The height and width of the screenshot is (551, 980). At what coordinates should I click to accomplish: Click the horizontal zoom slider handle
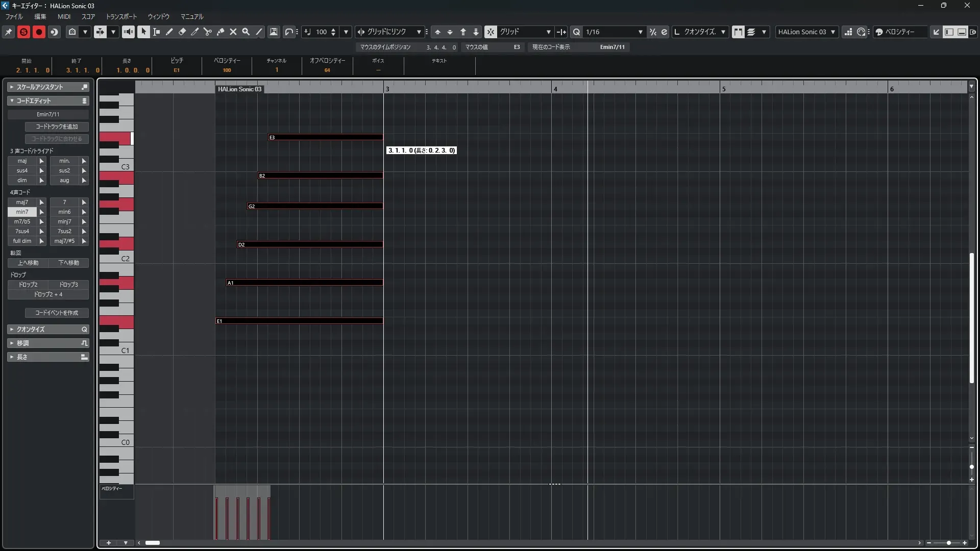point(948,543)
